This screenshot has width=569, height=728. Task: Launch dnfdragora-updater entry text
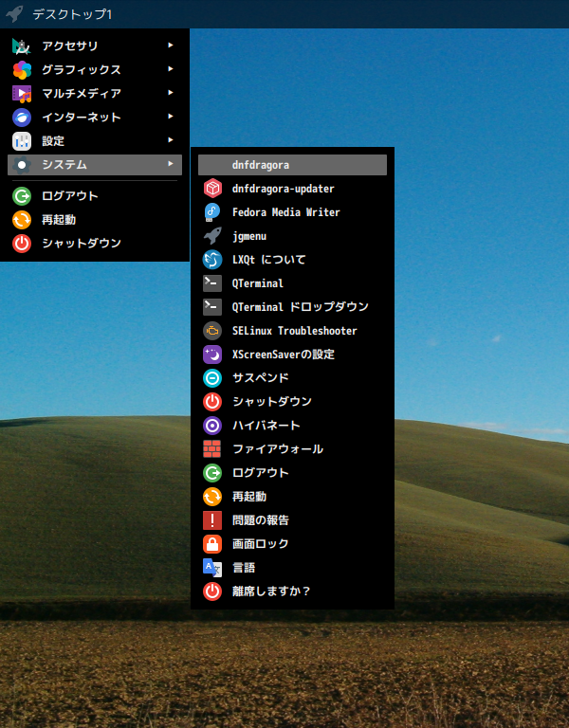click(284, 189)
